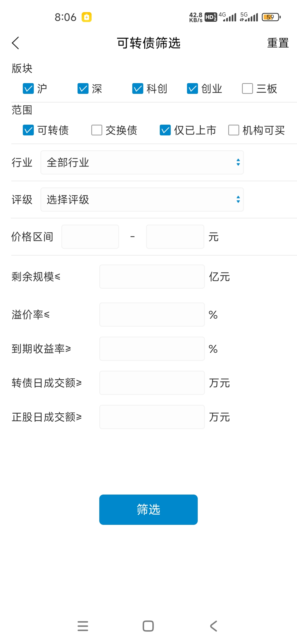Tap the Android recent apps menu icon
This screenshot has height=644, width=297.
[83, 626]
